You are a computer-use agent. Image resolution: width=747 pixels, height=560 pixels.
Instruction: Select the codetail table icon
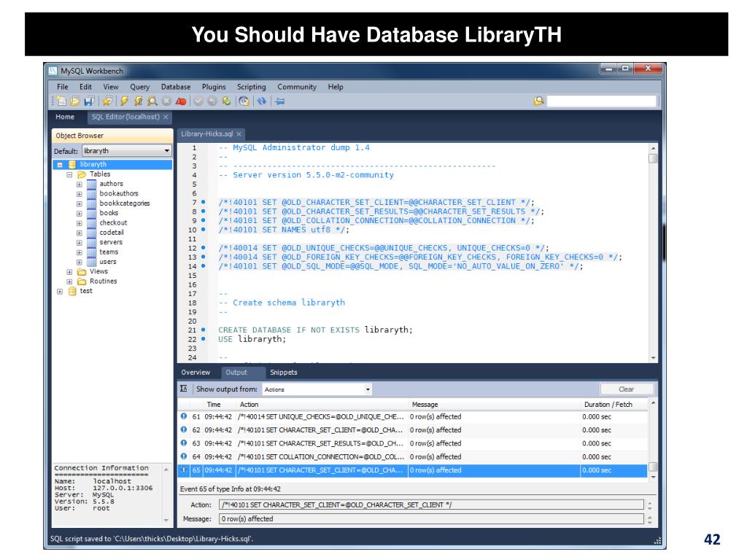91,233
